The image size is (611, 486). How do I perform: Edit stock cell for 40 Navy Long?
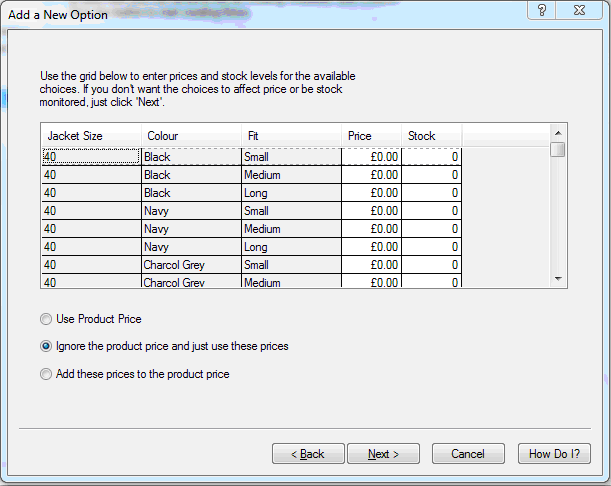click(x=431, y=247)
